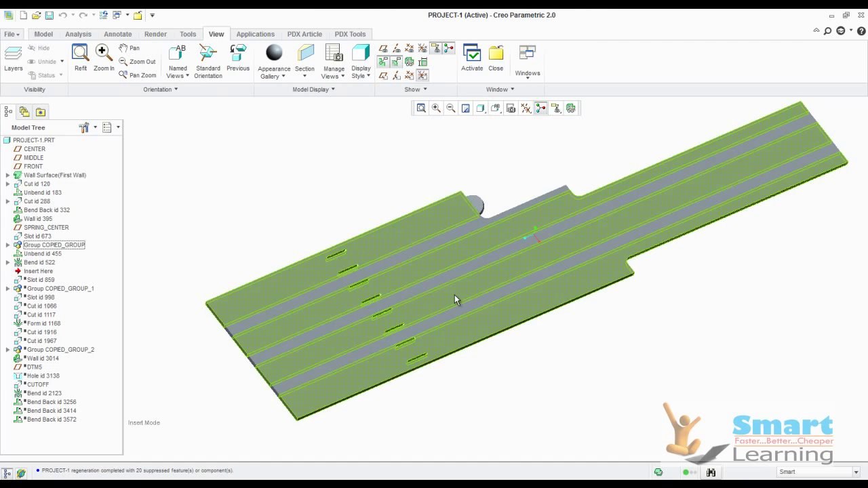Switch to the PDX Tools tab

point(350,34)
